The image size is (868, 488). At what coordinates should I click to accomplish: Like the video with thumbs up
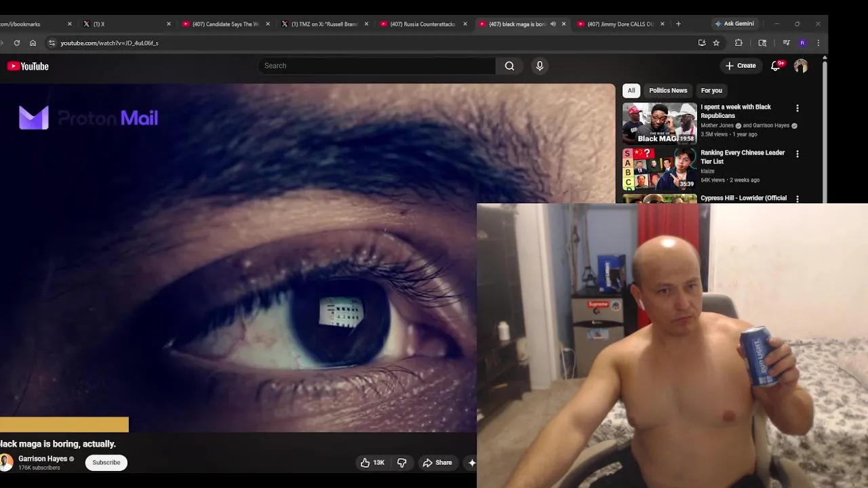coord(372,462)
